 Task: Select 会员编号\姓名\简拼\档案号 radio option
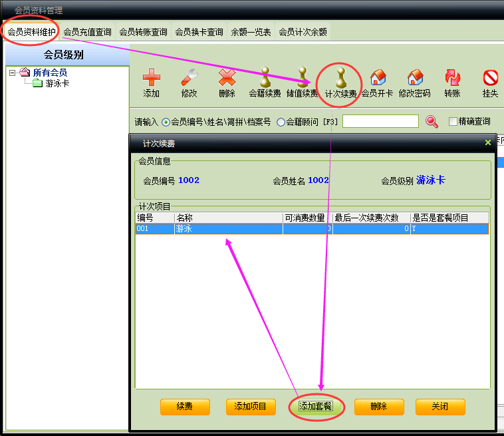166,122
